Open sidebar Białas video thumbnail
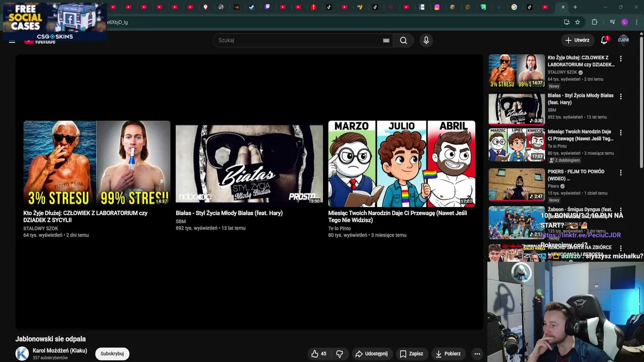 pyautogui.click(x=517, y=109)
